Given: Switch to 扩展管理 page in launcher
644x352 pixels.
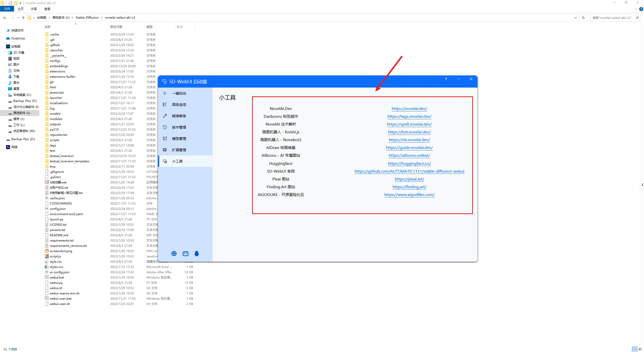Looking at the screenshot, I should click(x=185, y=150).
